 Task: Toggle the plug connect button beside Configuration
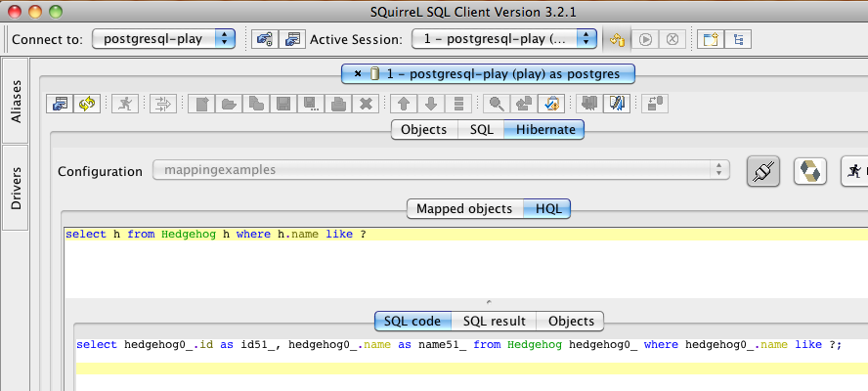coord(763,171)
